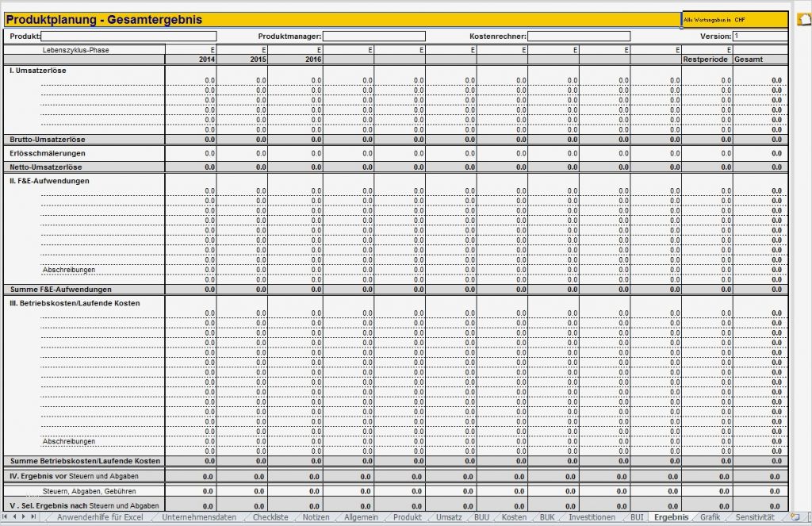This screenshot has width=812, height=526.
Task: Click the Restperiode column header
Action: (707, 60)
